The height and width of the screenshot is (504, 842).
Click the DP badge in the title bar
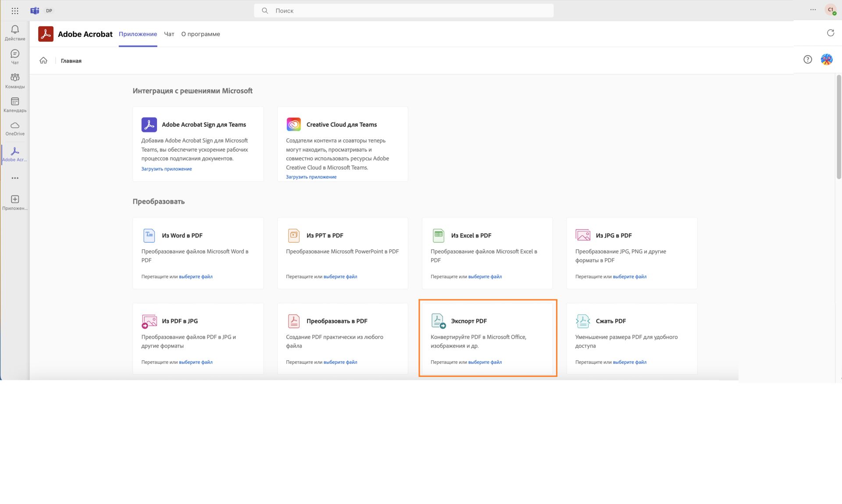coord(49,11)
